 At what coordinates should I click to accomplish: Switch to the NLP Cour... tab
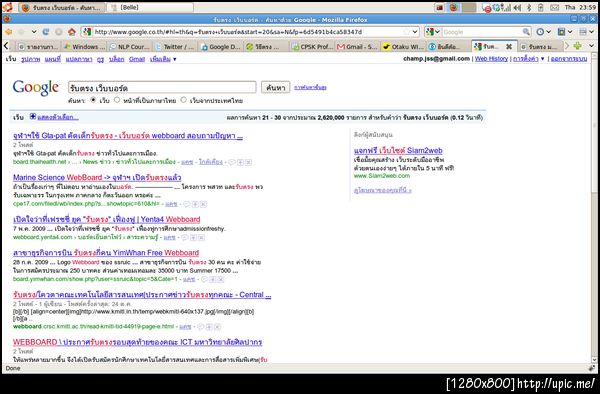129,47
